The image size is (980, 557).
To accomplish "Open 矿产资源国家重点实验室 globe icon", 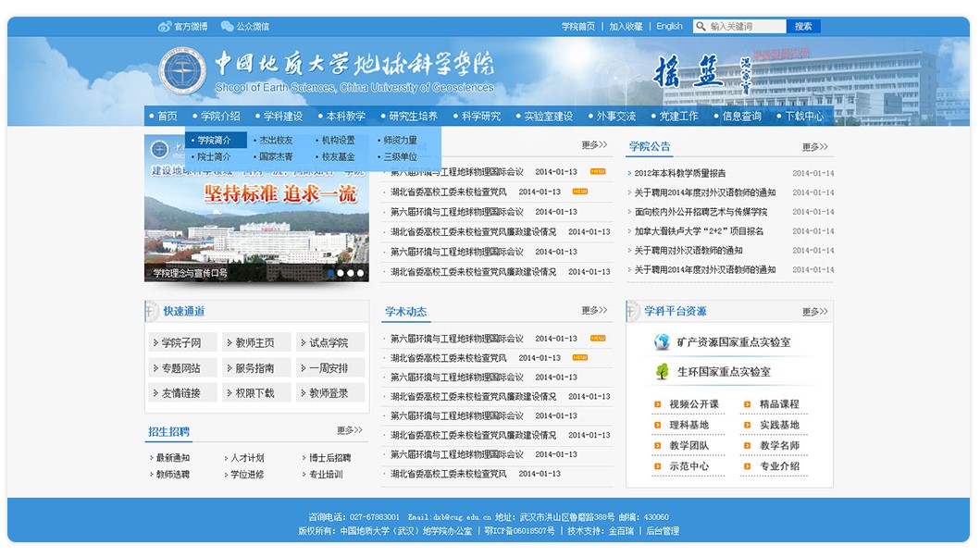I will [662, 342].
